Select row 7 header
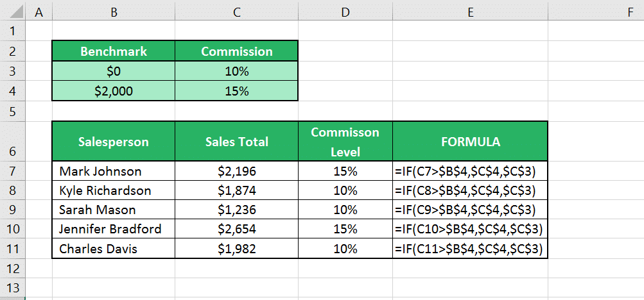 pos(12,171)
